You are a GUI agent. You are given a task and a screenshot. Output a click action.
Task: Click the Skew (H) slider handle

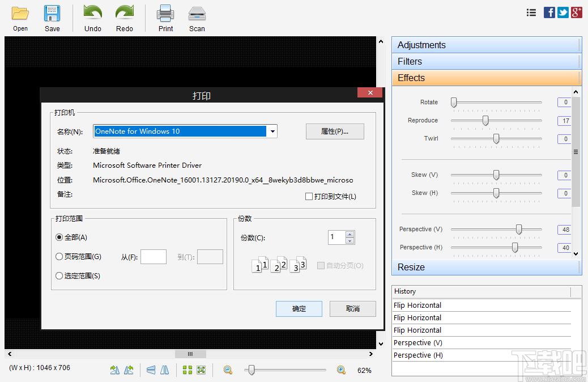(496, 193)
